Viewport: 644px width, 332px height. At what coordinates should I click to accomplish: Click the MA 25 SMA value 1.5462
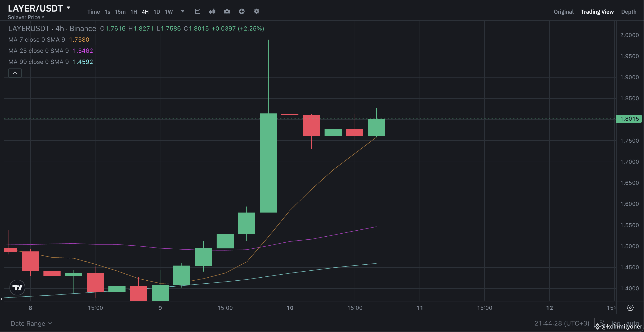83,50
